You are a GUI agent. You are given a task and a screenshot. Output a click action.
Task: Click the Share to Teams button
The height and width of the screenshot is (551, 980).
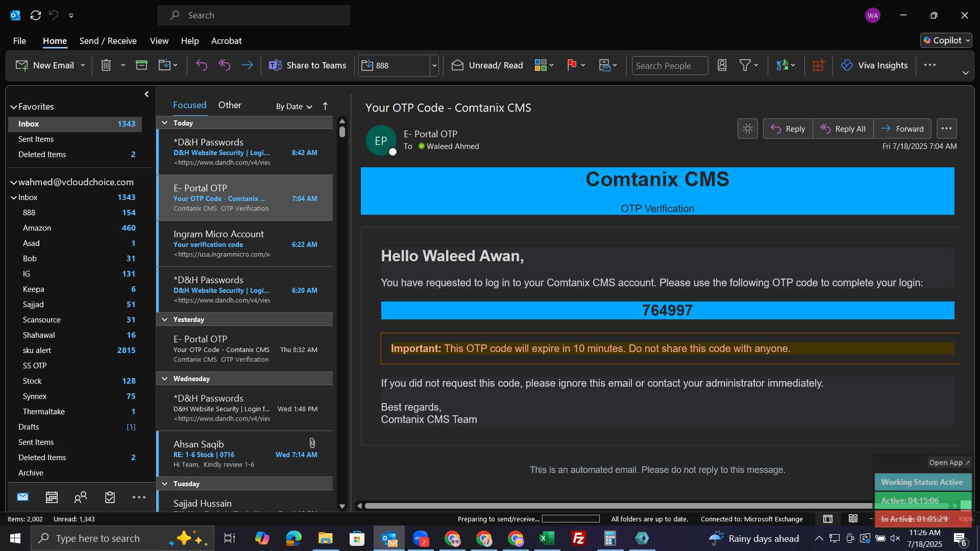tap(307, 65)
